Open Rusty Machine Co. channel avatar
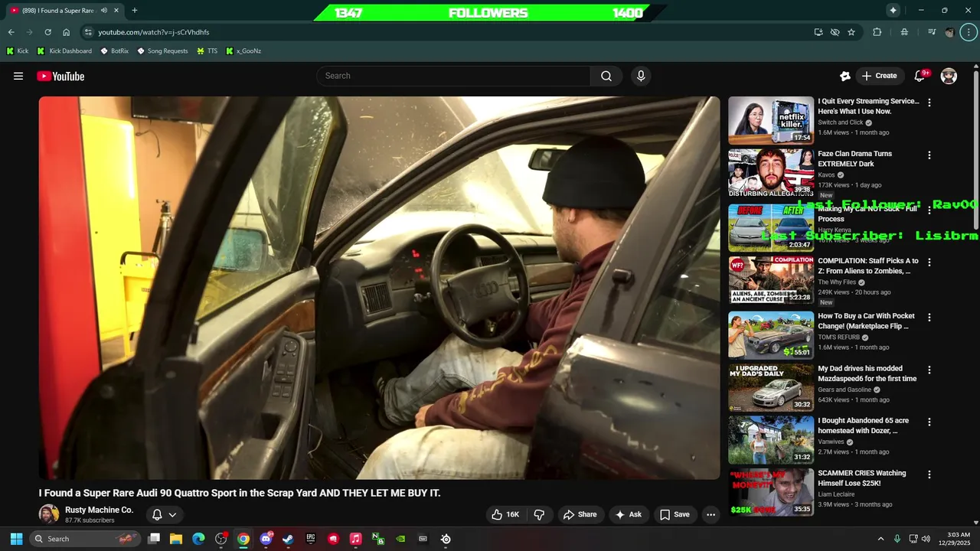 tap(49, 514)
